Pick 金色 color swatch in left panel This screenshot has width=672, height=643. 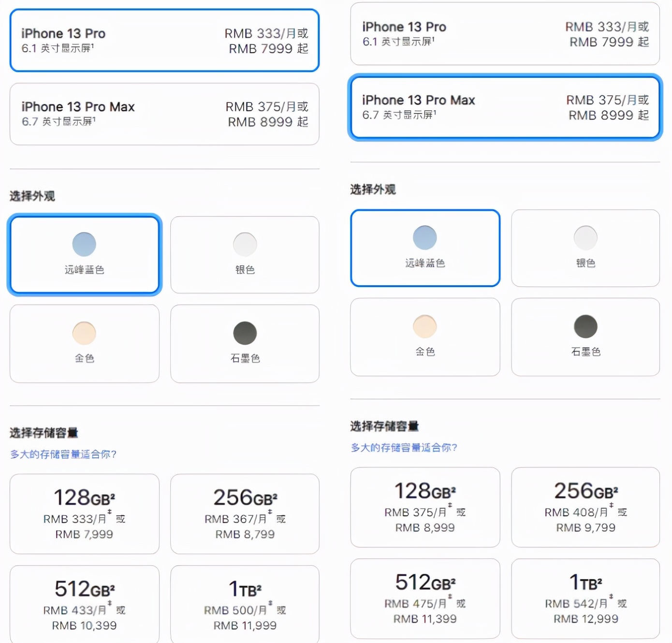[x=85, y=344]
